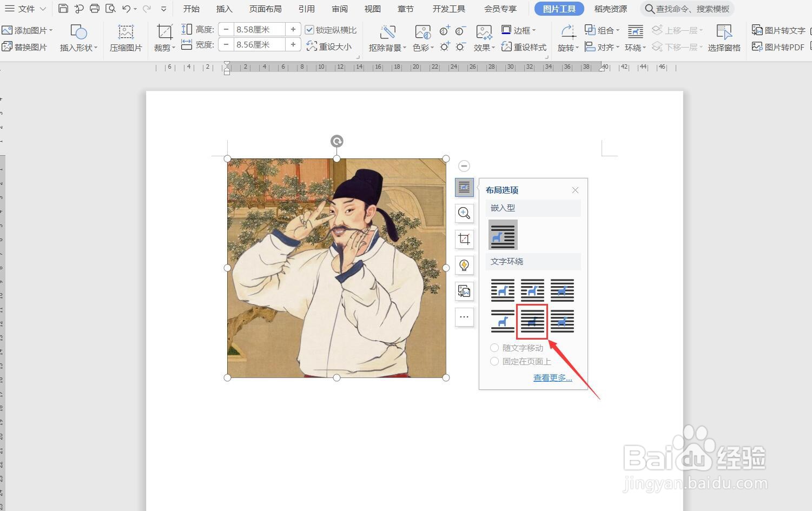The width and height of the screenshot is (812, 511).
Task: Click lightbulb icon beside image
Action: click(x=464, y=265)
